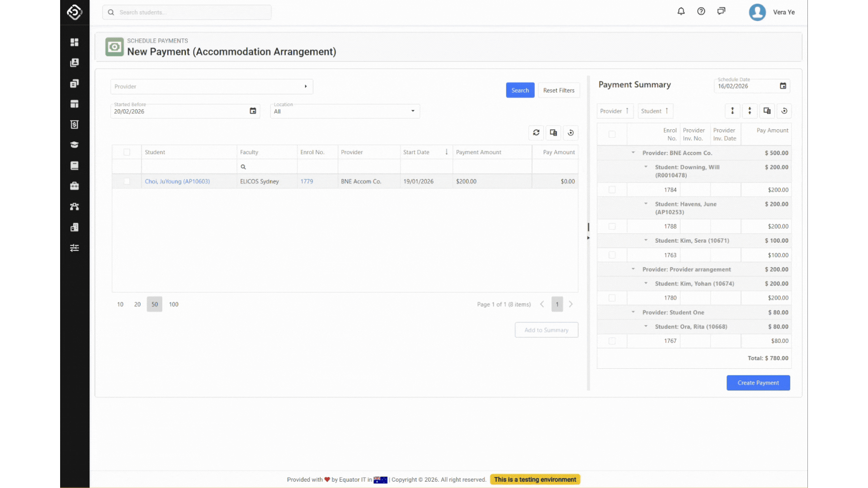The width and height of the screenshot is (868, 488).
Task: Open the chat messages icon
Action: click(721, 11)
